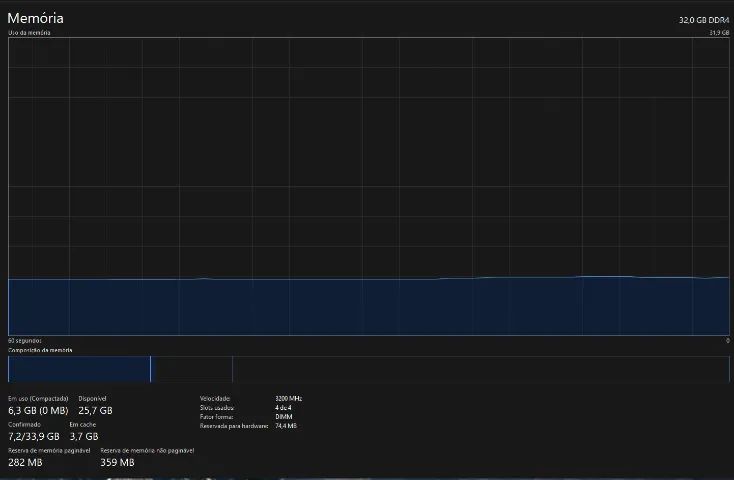This screenshot has height=480, width=734.
Task: Click the Em uso (Compactada) label
Action: point(38,399)
